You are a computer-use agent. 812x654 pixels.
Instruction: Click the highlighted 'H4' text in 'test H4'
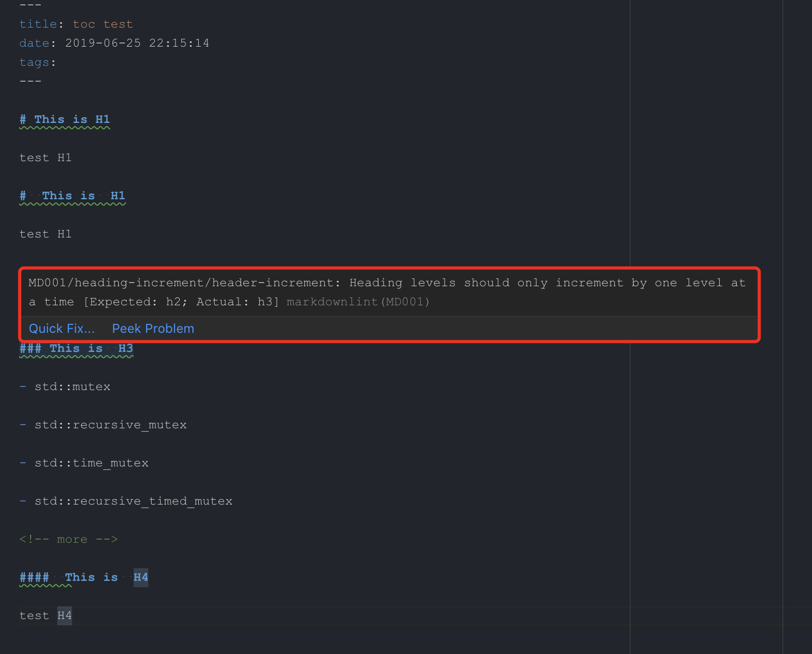[65, 615]
